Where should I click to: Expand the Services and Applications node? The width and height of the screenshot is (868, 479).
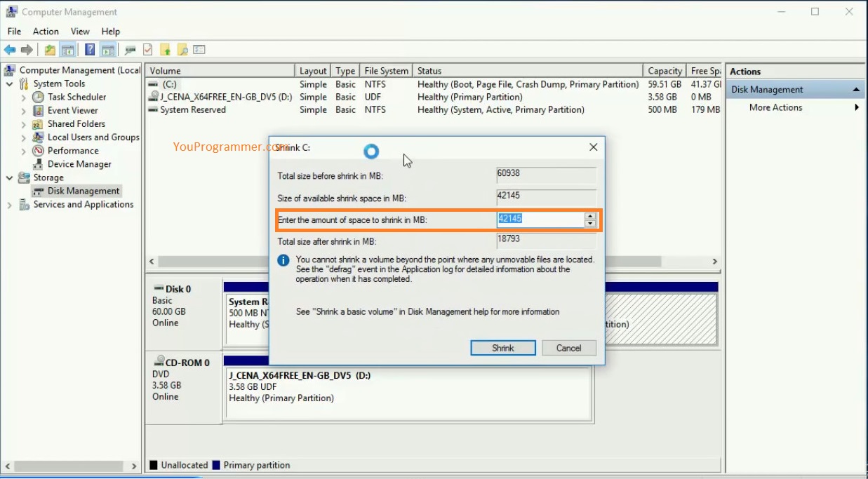tap(10, 205)
